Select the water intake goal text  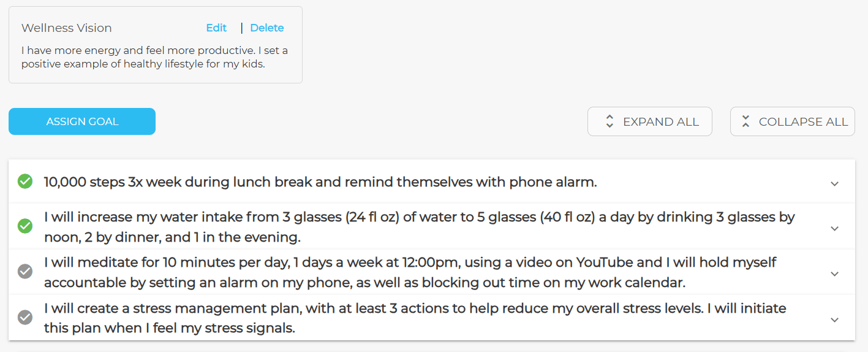pyautogui.click(x=419, y=227)
